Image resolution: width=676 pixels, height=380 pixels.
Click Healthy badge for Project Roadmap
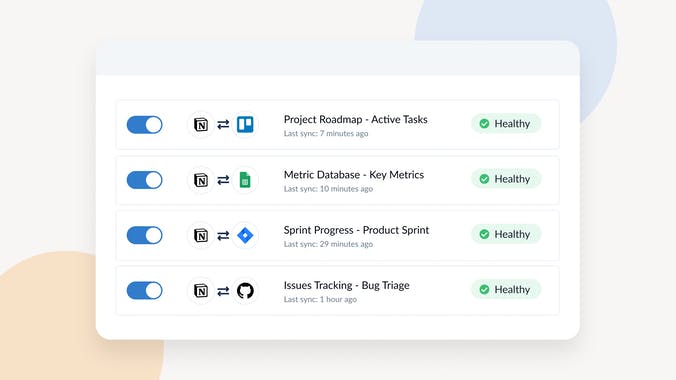pos(506,124)
